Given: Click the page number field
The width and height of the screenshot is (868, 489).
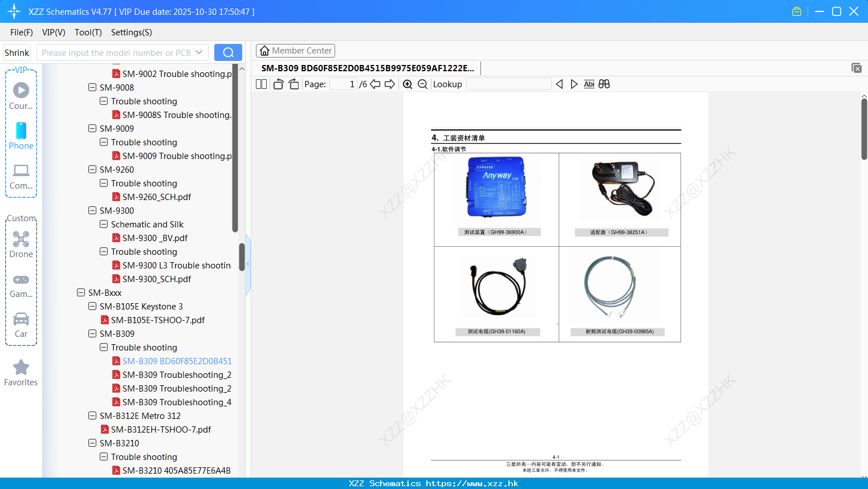Looking at the screenshot, I should (x=344, y=84).
